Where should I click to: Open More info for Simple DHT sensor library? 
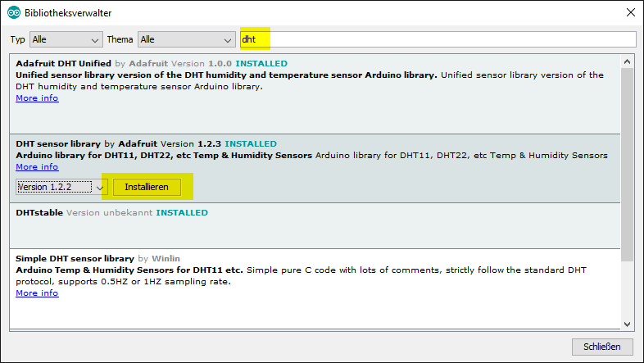tap(37, 293)
